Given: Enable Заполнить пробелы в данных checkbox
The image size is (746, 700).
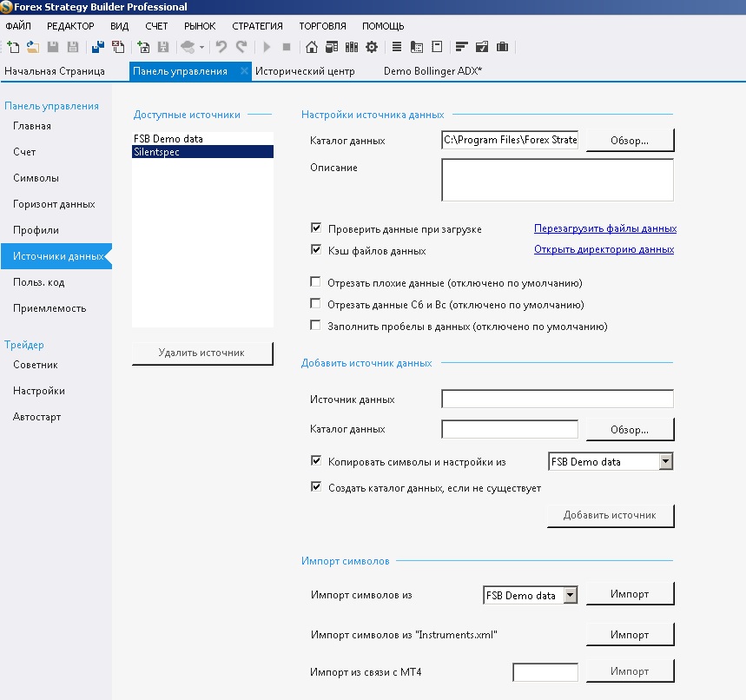Looking at the screenshot, I should pyautogui.click(x=315, y=326).
